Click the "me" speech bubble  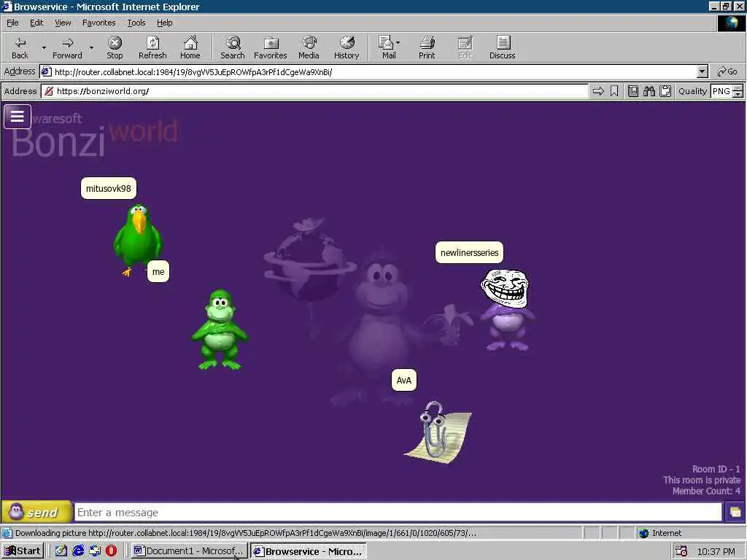(158, 271)
